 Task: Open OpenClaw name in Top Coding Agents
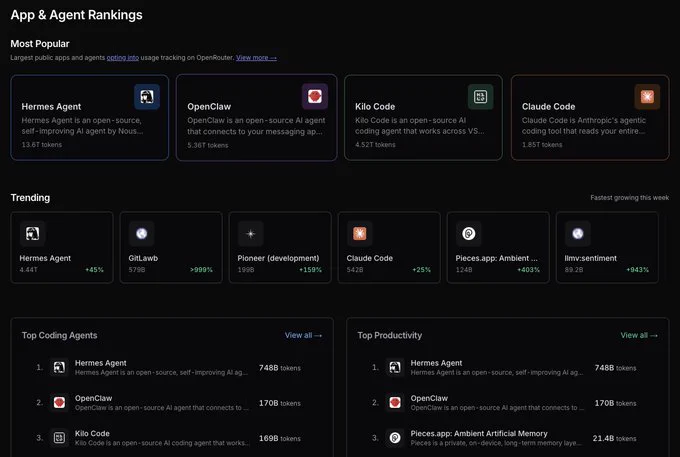click(93, 398)
